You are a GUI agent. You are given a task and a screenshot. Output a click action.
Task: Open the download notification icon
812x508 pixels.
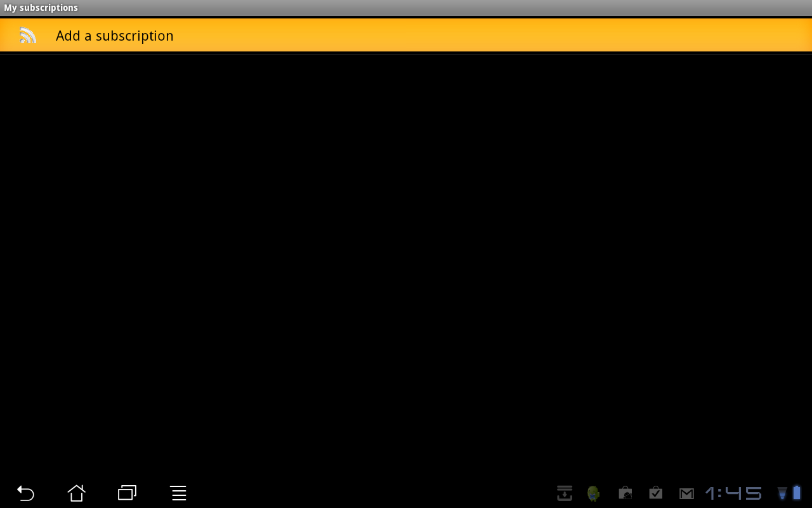pos(564,493)
